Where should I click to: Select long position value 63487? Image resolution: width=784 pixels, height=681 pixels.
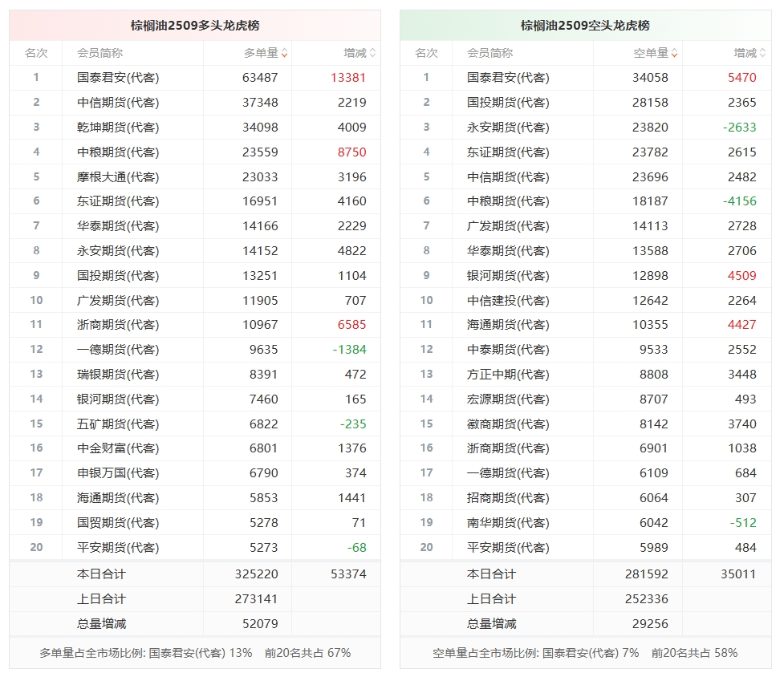pos(260,78)
